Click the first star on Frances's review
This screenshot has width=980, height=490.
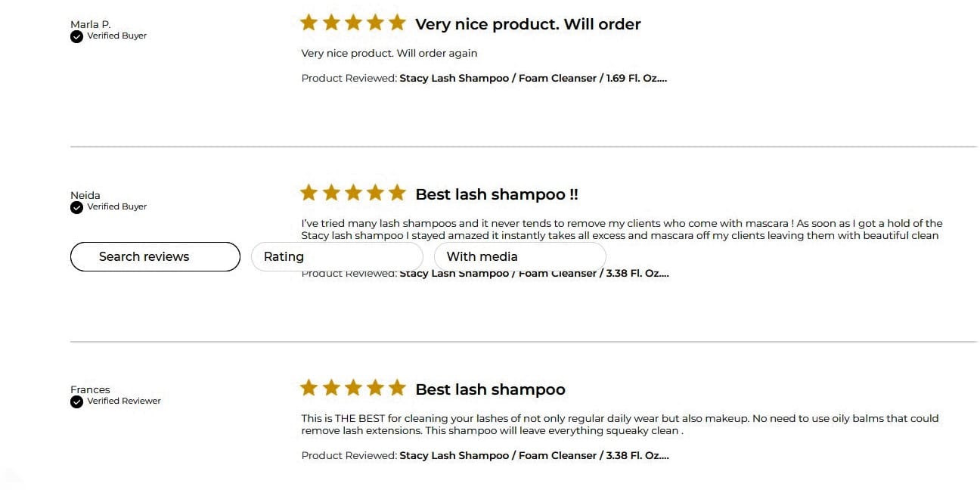(x=309, y=388)
